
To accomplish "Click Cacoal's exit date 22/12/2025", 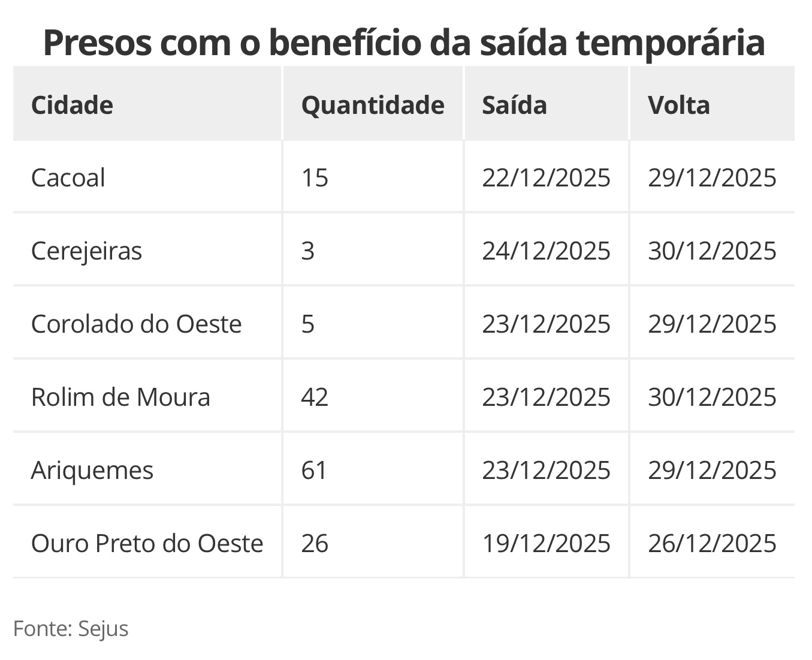I will (x=546, y=178).
